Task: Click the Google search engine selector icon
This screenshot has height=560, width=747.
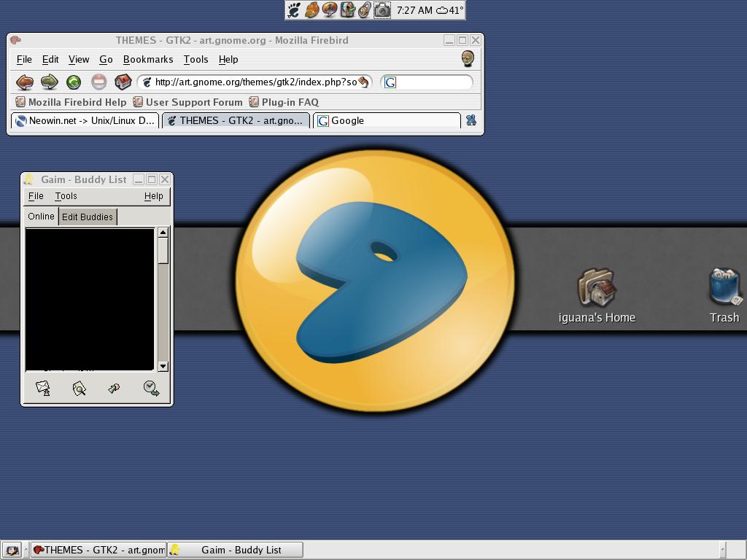Action: coord(390,82)
